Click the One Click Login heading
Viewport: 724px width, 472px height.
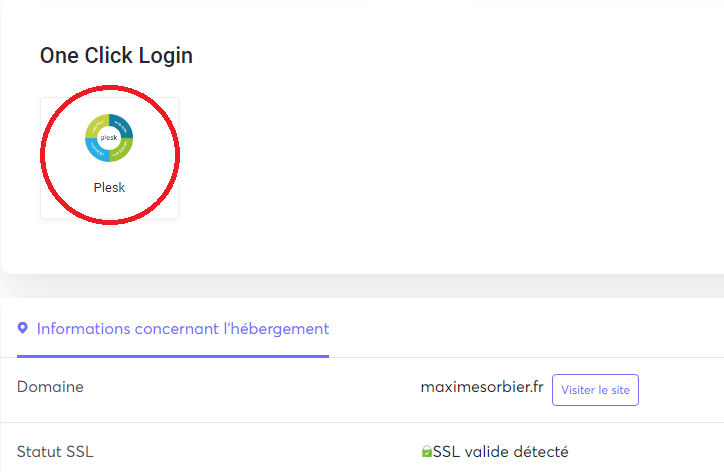pyautogui.click(x=116, y=56)
